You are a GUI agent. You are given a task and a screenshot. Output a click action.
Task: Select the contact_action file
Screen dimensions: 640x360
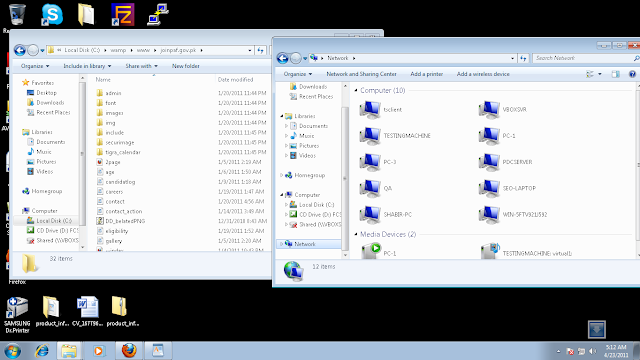119,211
